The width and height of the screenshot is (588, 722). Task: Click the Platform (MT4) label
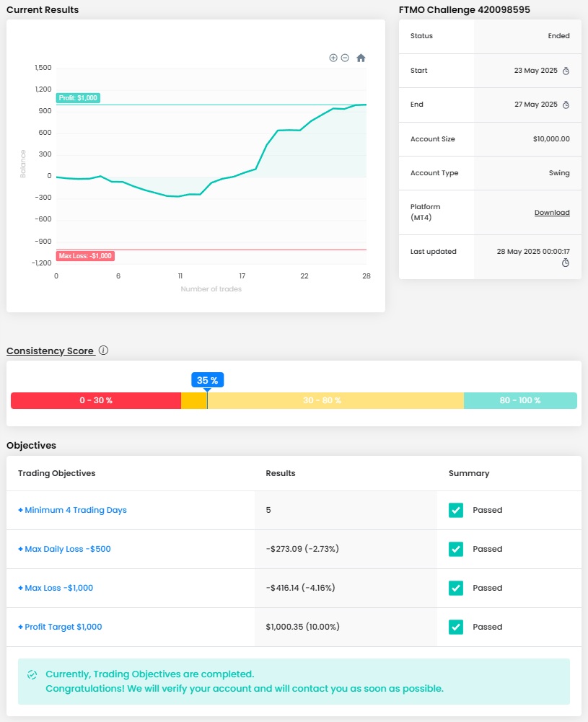click(x=425, y=212)
